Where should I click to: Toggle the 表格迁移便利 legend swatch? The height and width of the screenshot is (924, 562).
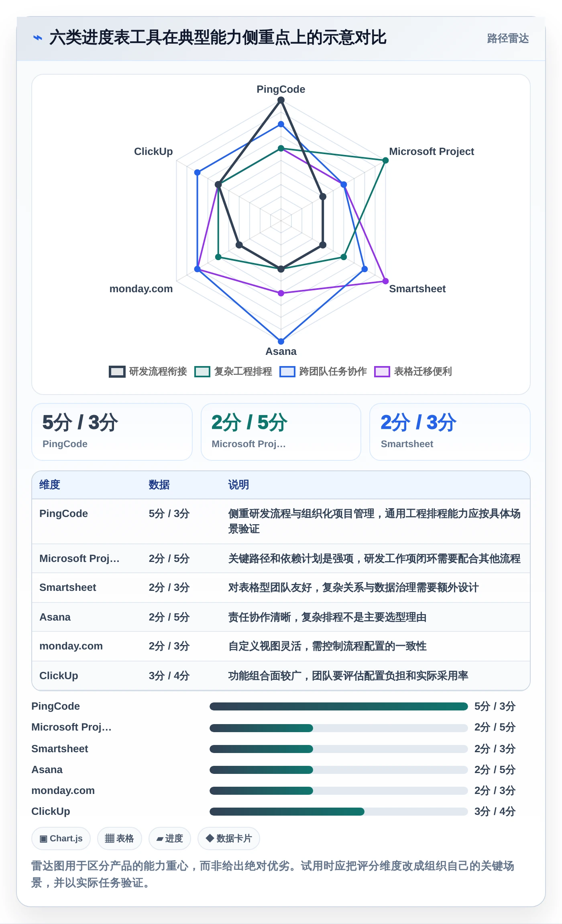click(382, 372)
